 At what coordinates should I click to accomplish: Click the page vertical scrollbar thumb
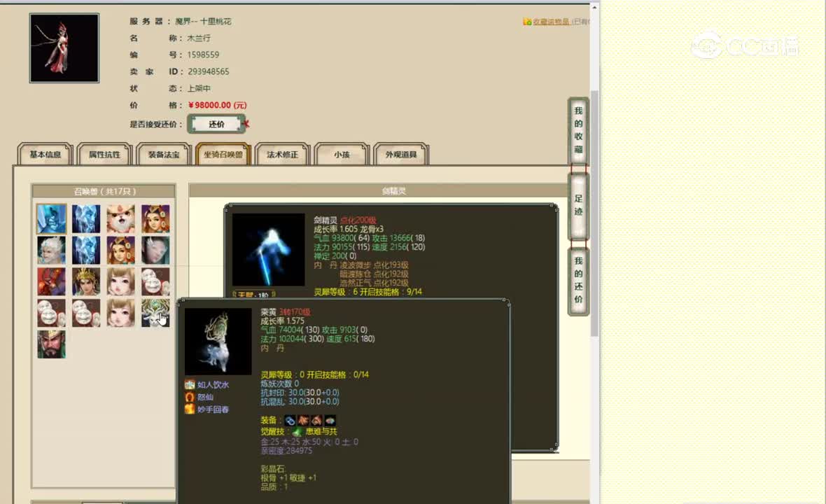pyautogui.click(x=594, y=213)
